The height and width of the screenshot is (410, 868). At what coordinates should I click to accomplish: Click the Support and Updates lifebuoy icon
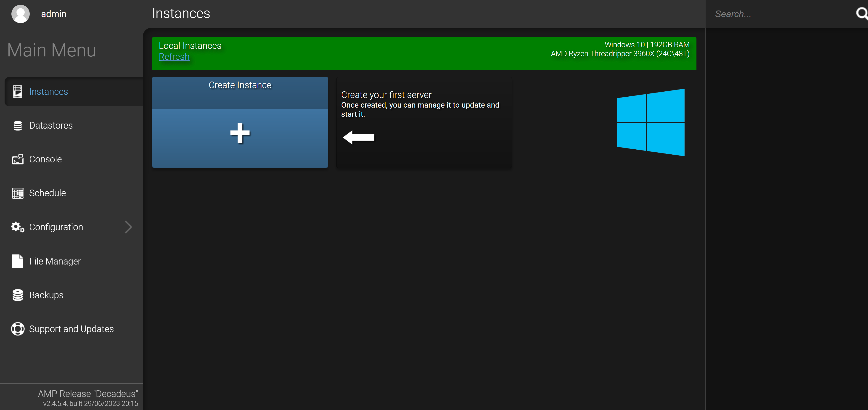click(x=18, y=329)
